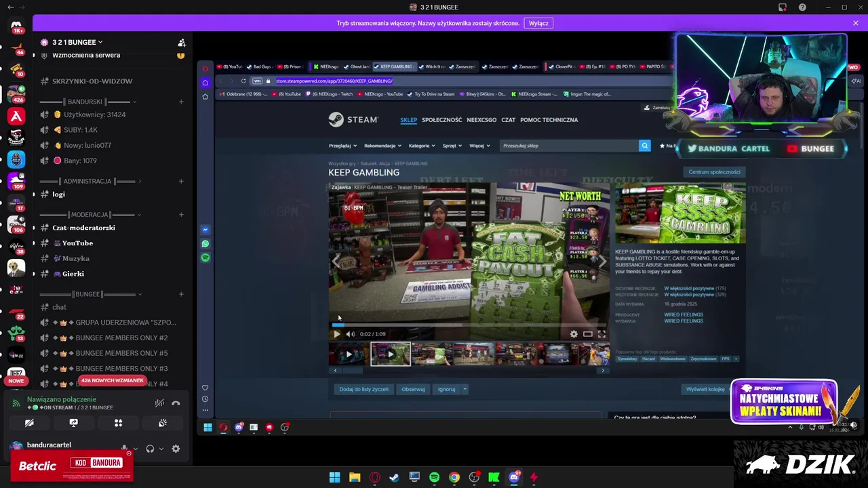Open Discord user settings gear
This screenshot has height=488, width=868.
click(176, 449)
